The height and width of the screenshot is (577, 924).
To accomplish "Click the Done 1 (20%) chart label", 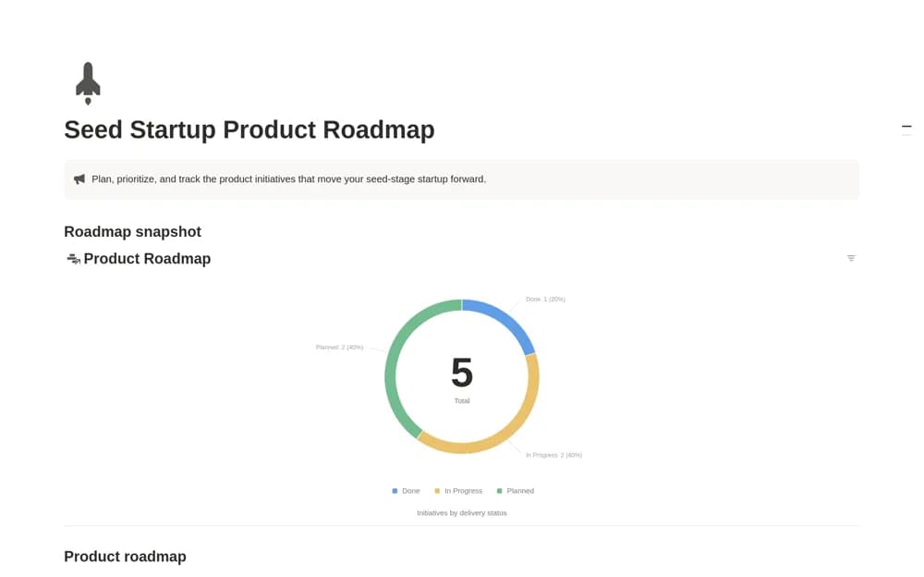I will [x=545, y=300].
